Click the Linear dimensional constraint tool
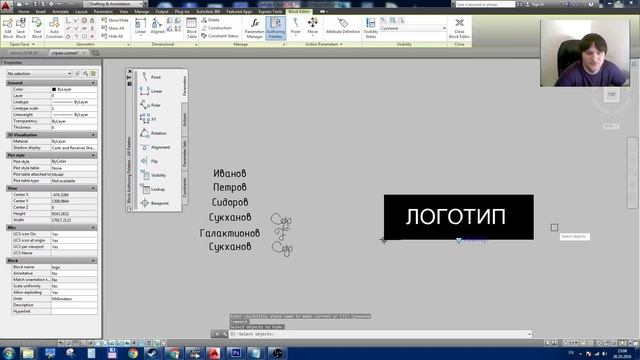This screenshot has width=640, height=360. click(140, 27)
